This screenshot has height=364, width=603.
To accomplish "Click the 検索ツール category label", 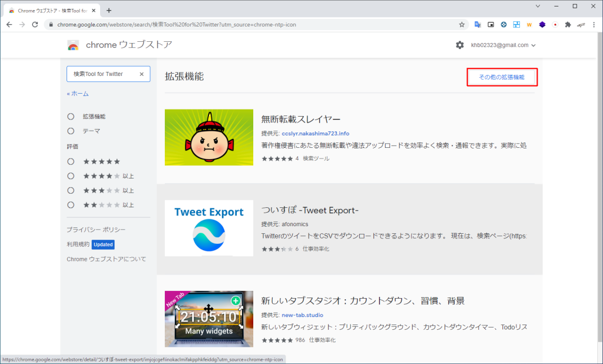I will tap(316, 158).
